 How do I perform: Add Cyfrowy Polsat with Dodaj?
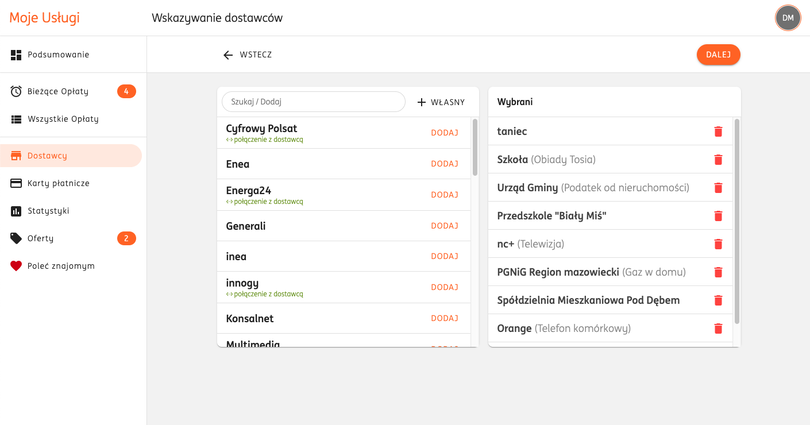point(444,133)
